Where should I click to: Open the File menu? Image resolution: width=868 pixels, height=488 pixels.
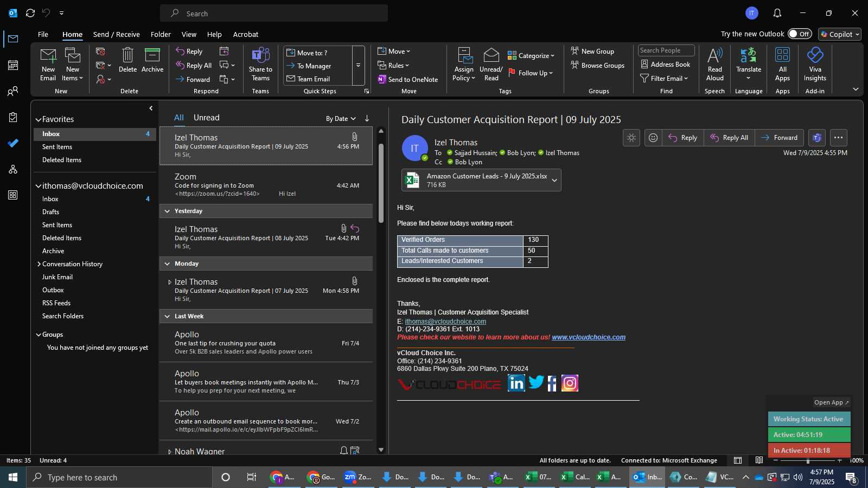pos(43,34)
